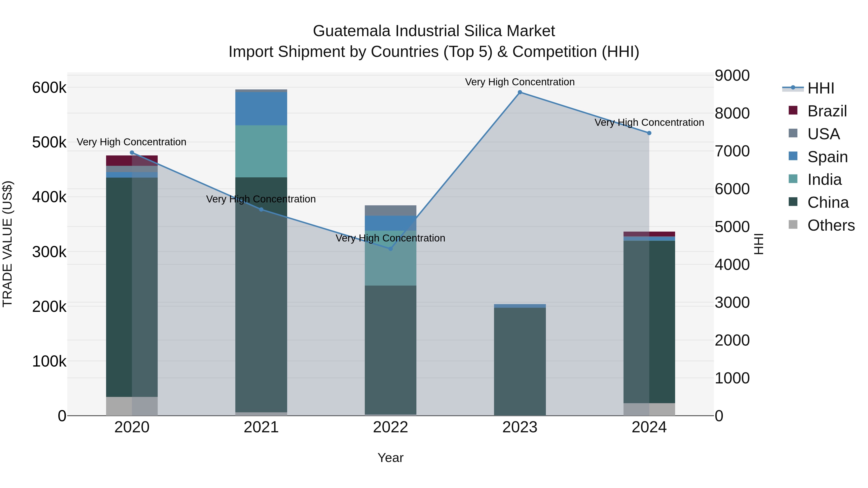
Task: Click the 300k left axis tick label
Action: (49, 252)
